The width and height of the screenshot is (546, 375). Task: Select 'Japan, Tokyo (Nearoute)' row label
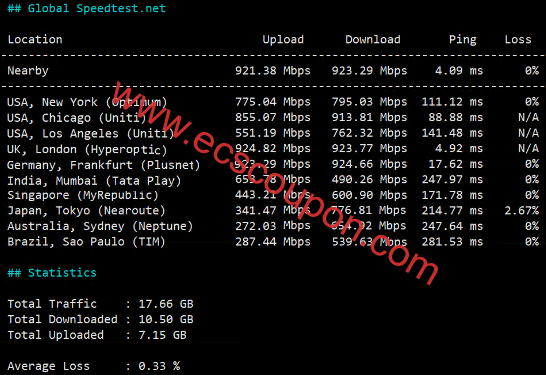[x=86, y=211]
